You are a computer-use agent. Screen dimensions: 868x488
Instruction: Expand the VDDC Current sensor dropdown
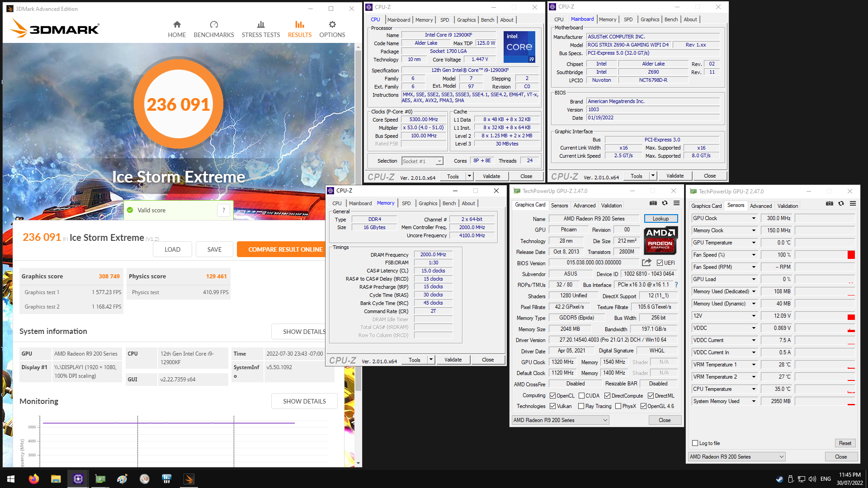(754, 340)
